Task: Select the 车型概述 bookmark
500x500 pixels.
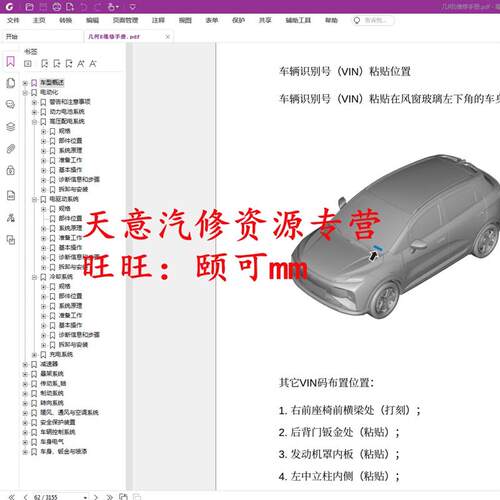Action: (52, 82)
